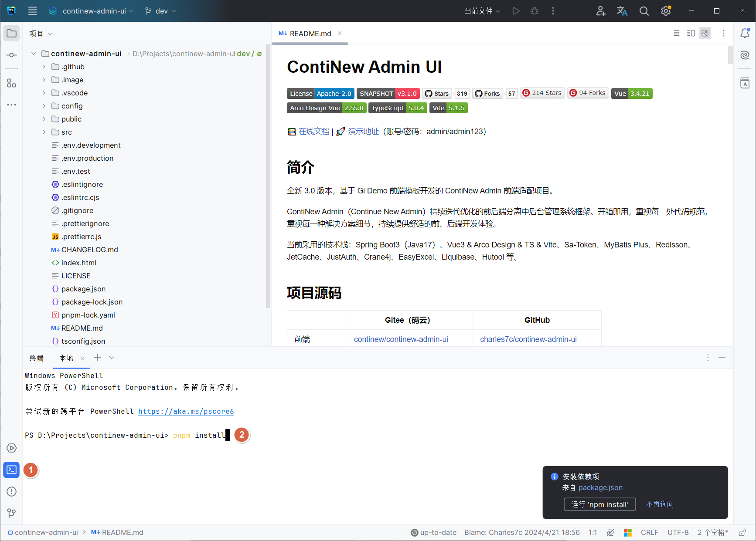The image size is (756, 541).
Task: Open terminal session type dropdown arrow
Action: point(112,358)
